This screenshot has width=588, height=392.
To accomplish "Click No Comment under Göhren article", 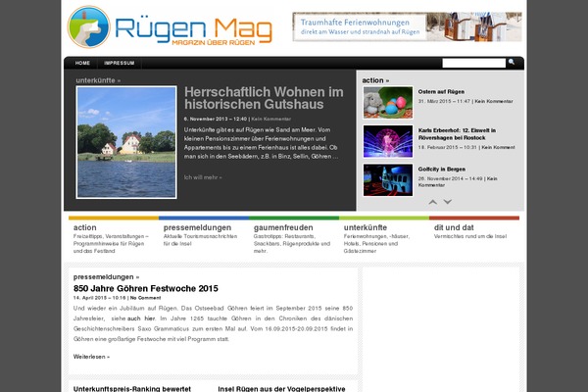I will click(x=145, y=298).
